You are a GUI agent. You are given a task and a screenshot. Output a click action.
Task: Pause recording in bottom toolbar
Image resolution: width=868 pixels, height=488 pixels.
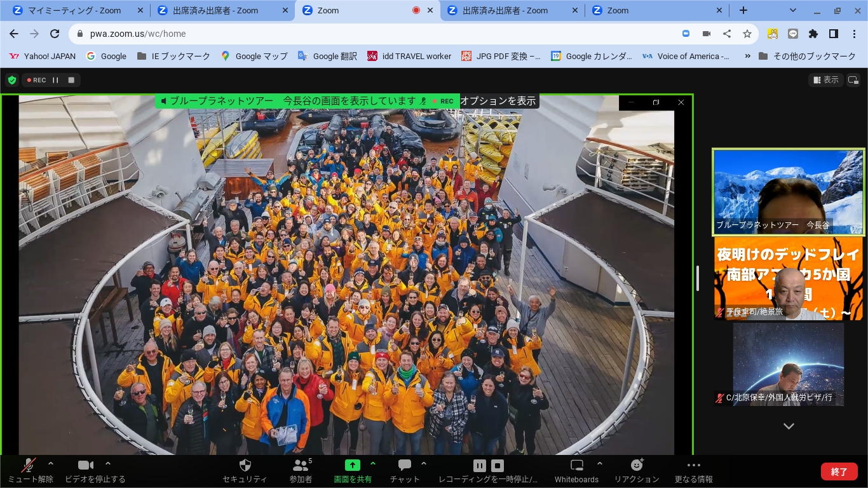[x=480, y=466]
